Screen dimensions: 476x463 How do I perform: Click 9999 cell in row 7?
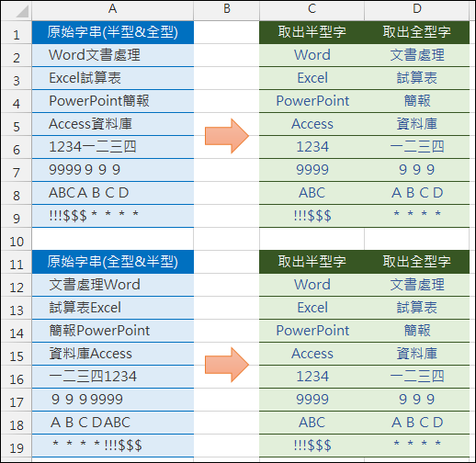point(312,170)
